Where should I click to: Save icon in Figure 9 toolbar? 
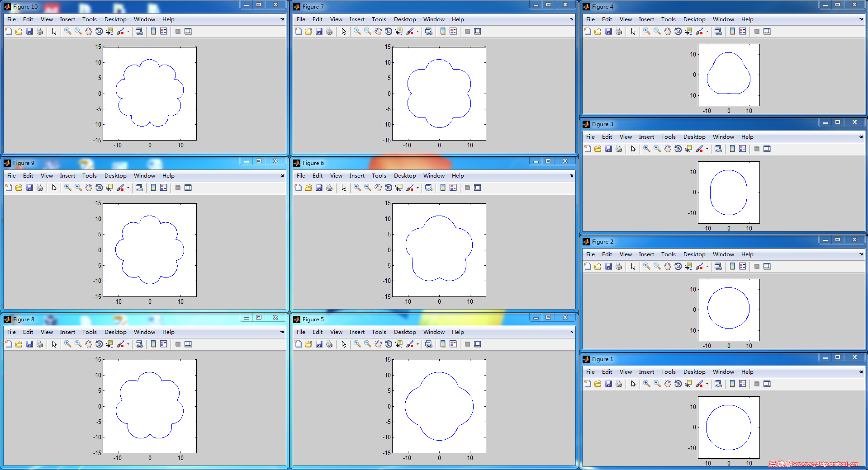(x=29, y=188)
